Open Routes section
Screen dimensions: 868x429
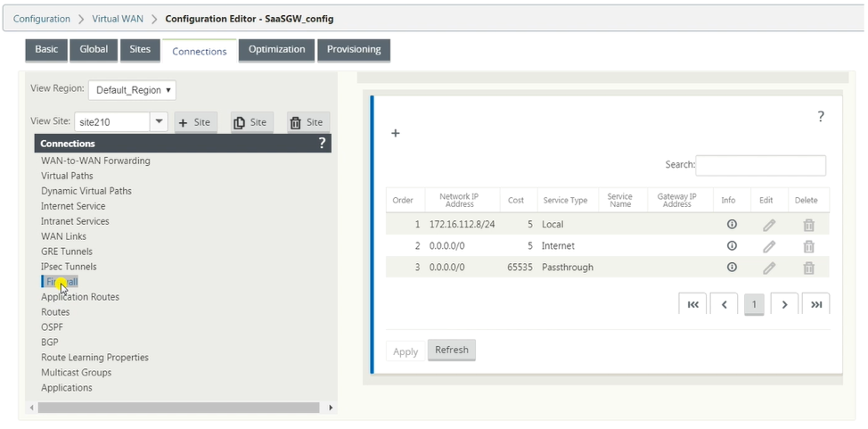point(55,312)
